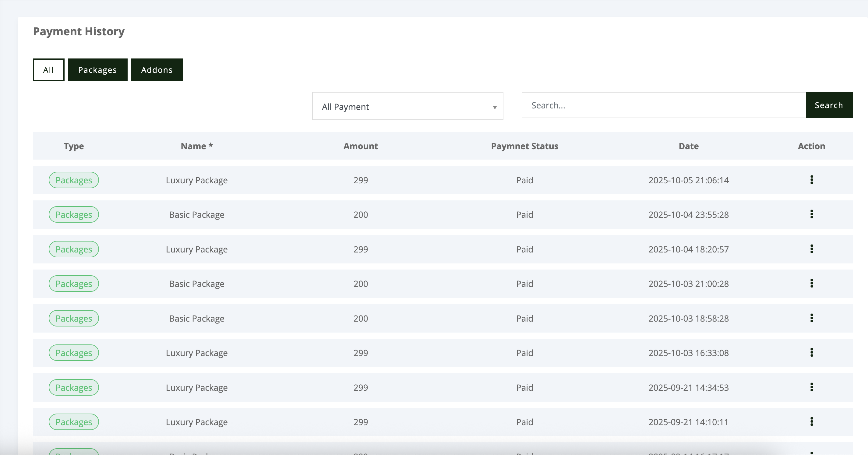
Task: Open action menu for 2025-10-04 23:55:28 payment
Action: 811,214
